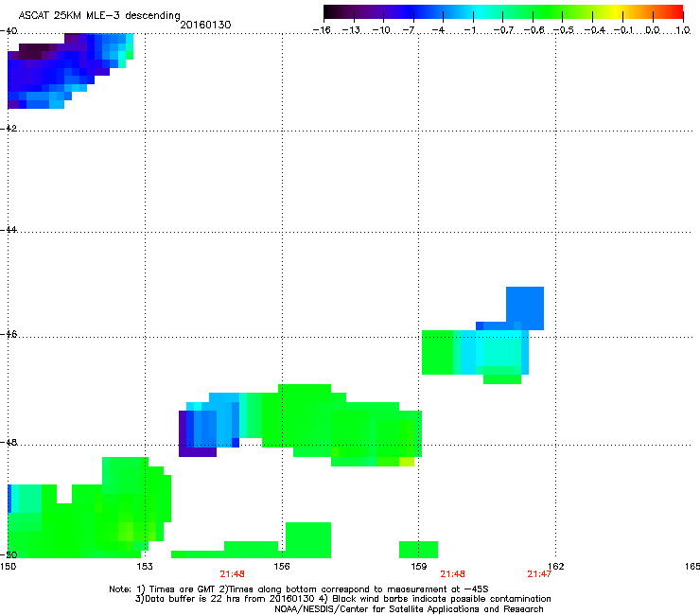Click the small green block at longitude 159 near -50

(418, 550)
